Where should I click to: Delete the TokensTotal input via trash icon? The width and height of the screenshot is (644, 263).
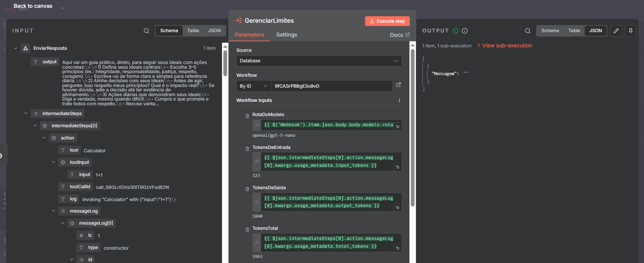coord(247,230)
